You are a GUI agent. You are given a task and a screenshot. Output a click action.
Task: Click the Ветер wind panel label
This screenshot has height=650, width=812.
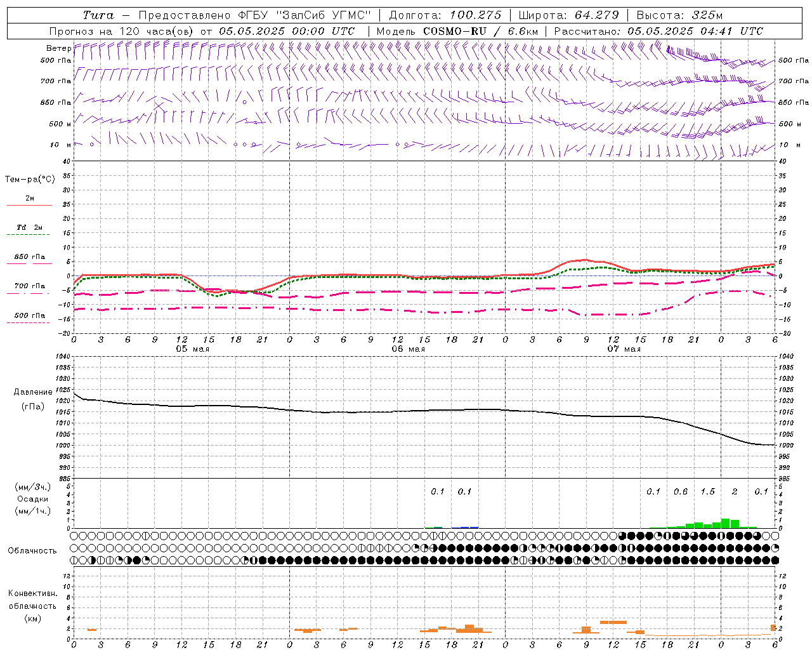pos(58,48)
